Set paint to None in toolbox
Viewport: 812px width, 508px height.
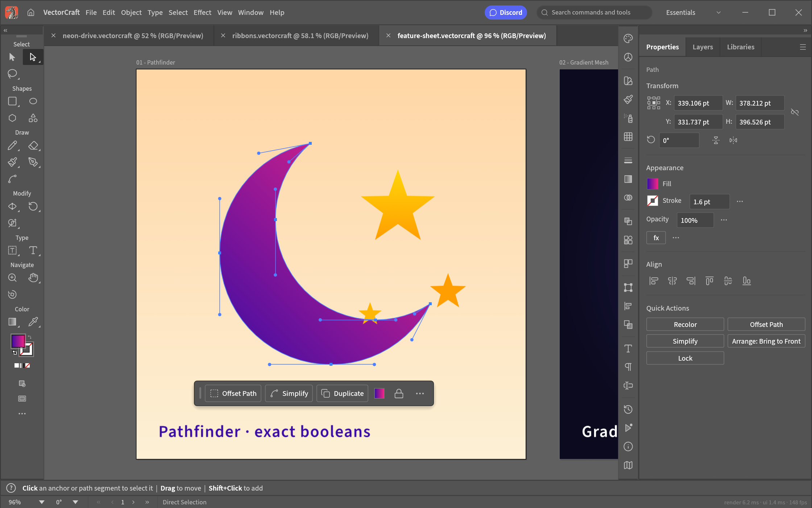tap(28, 365)
